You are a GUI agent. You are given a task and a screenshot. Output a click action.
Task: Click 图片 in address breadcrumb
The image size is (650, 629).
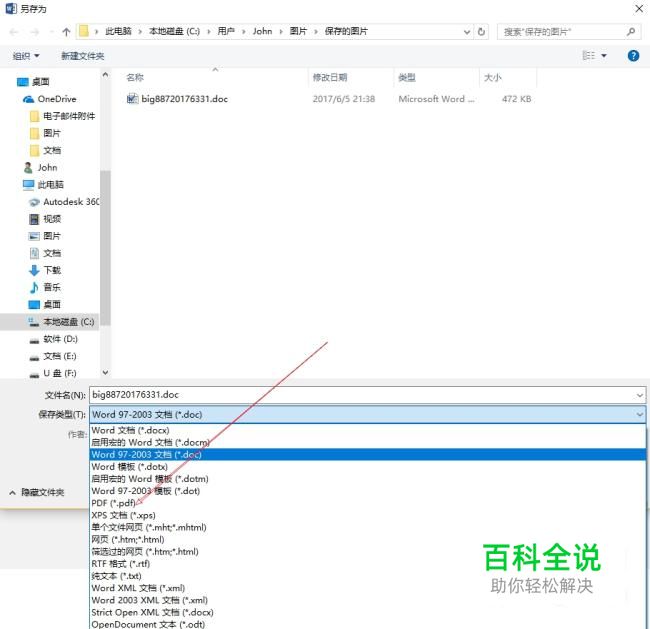pos(298,32)
